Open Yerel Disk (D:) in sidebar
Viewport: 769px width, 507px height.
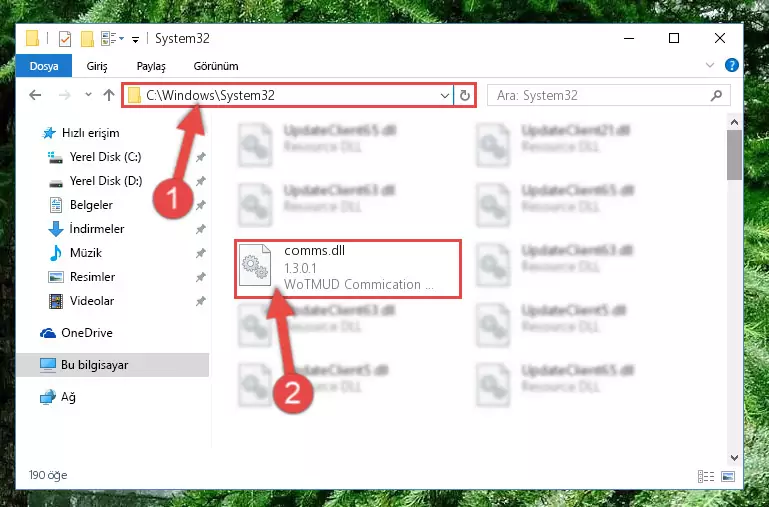(x=105, y=181)
